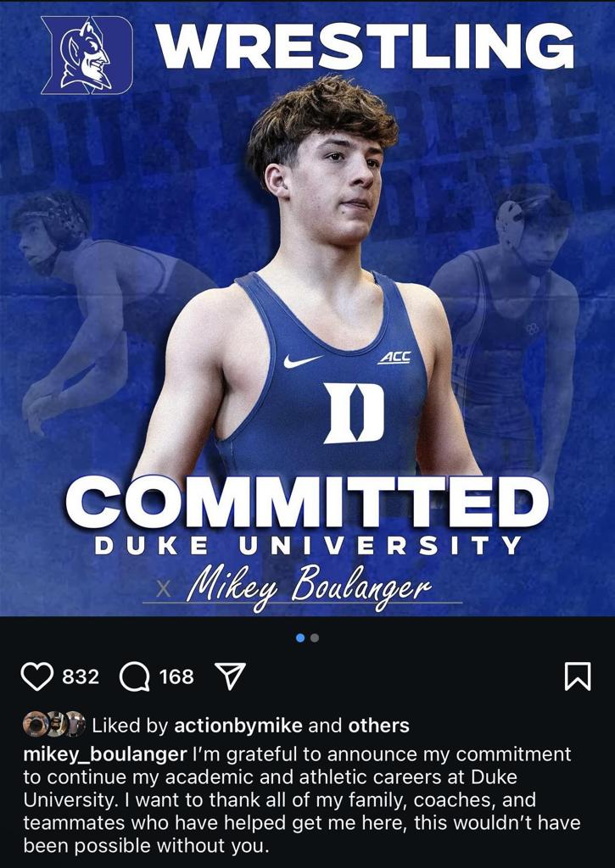The image size is (615, 868).
Task: View the 832 likes count
Action: coord(81,676)
